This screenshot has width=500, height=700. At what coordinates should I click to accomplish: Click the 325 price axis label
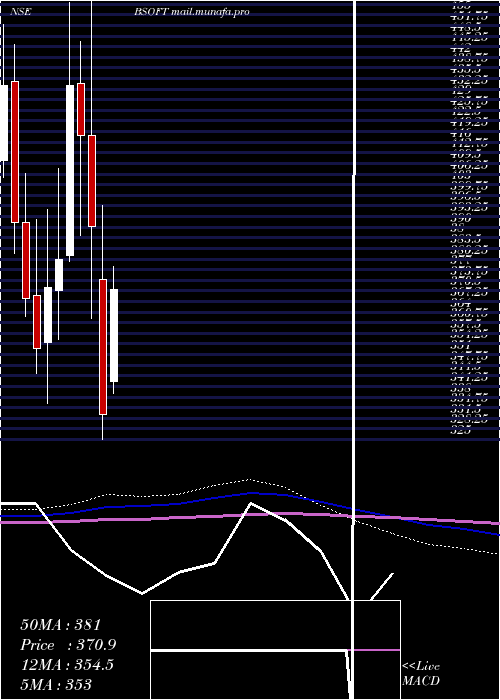coord(461,431)
